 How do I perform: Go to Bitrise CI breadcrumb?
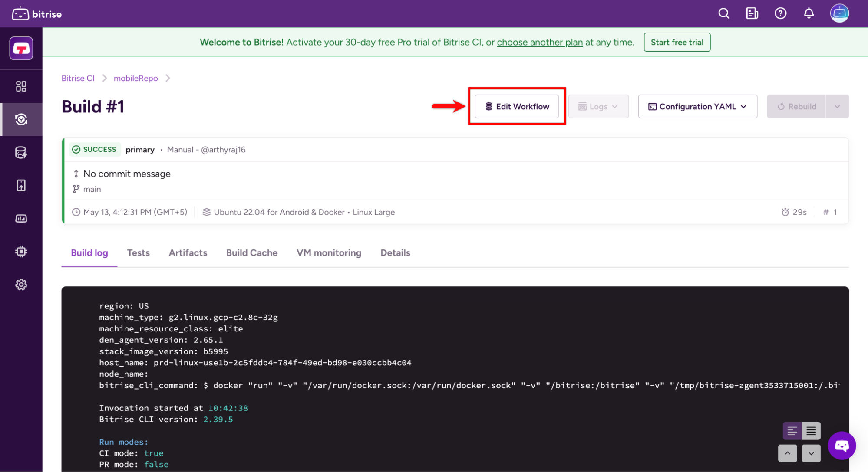[x=78, y=78]
